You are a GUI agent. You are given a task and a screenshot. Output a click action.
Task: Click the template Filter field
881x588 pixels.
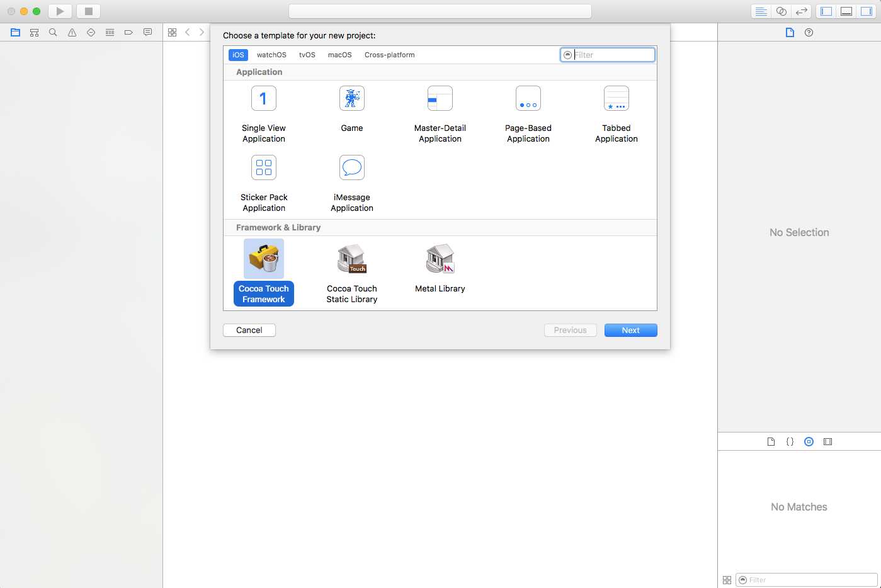pos(608,55)
